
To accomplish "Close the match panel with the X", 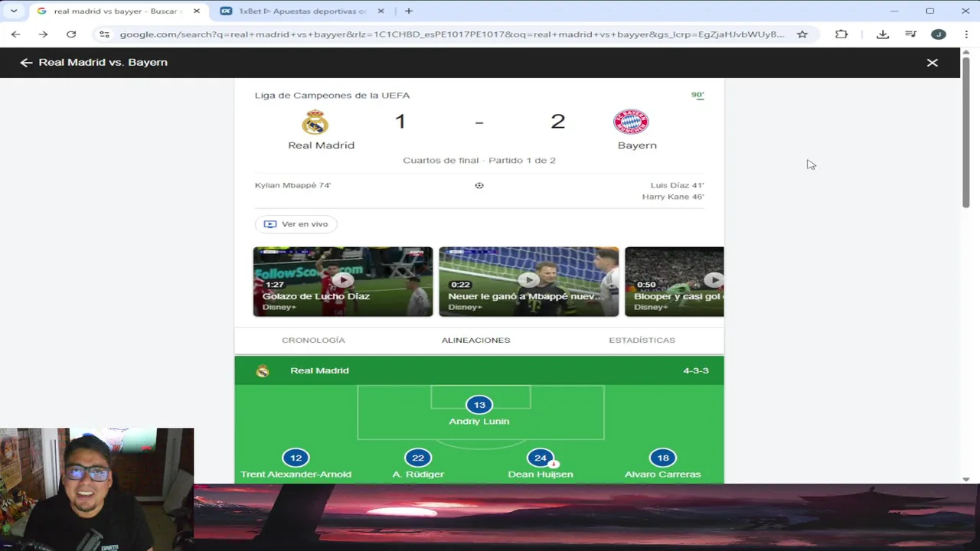I will [933, 63].
